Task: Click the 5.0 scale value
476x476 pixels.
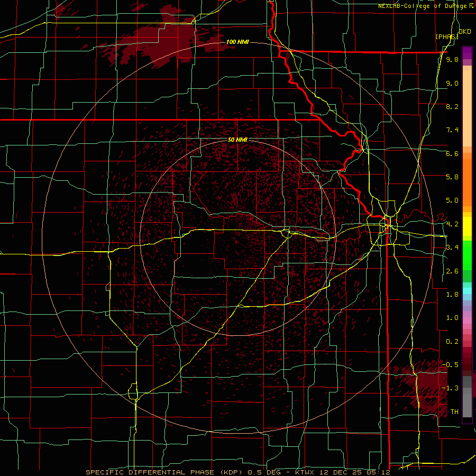Action: click(452, 200)
